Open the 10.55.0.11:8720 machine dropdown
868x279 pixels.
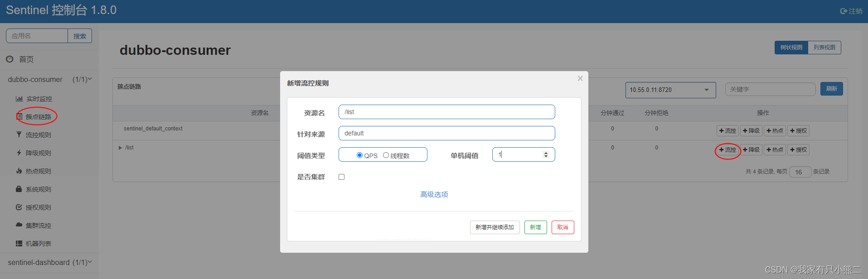(670, 90)
